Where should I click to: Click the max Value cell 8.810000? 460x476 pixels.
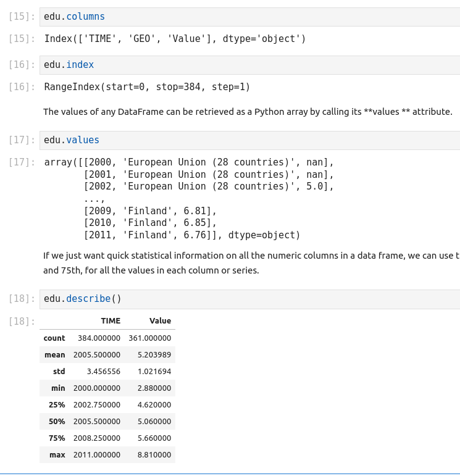pyautogui.click(x=154, y=455)
